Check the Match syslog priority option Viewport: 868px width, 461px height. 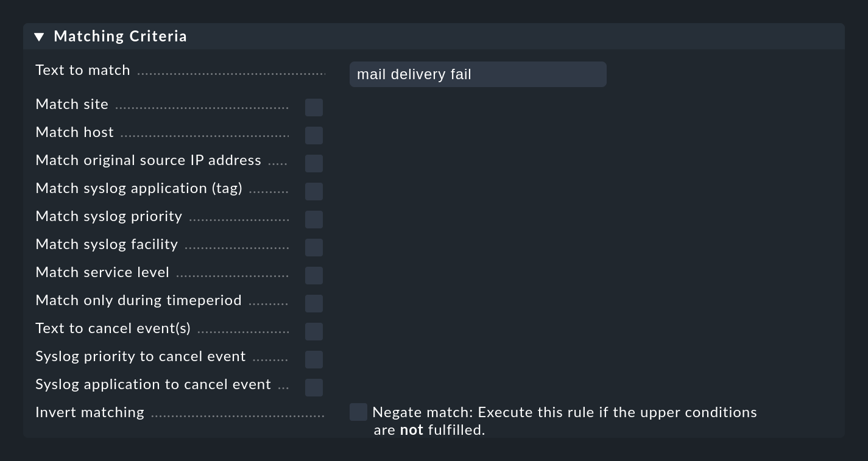pyautogui.click(x=314, y=219)
